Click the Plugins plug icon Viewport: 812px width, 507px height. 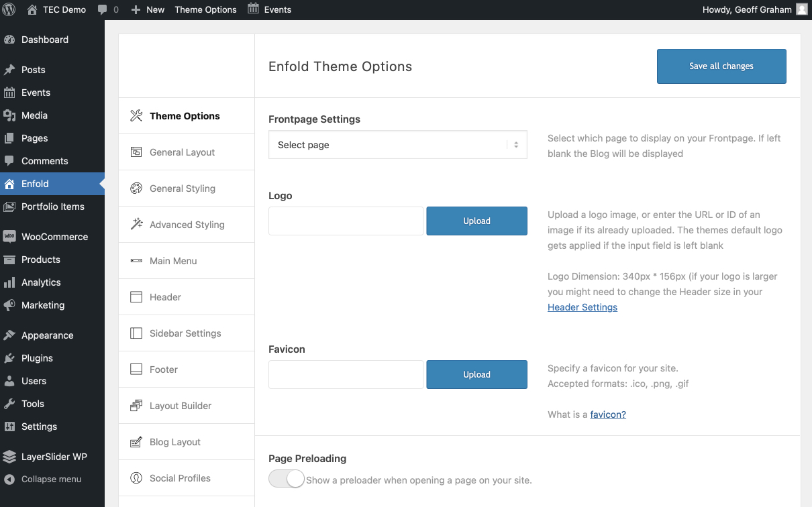point(9,358)
